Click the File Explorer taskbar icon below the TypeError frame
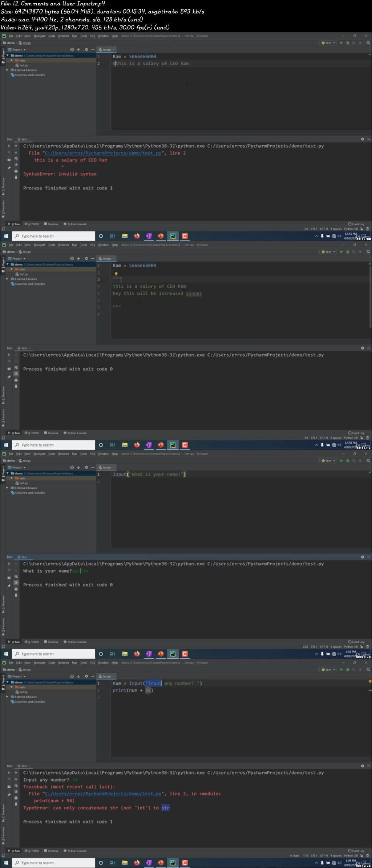The height and width of the screenshot is (868, 372). [x=125, y=863]
